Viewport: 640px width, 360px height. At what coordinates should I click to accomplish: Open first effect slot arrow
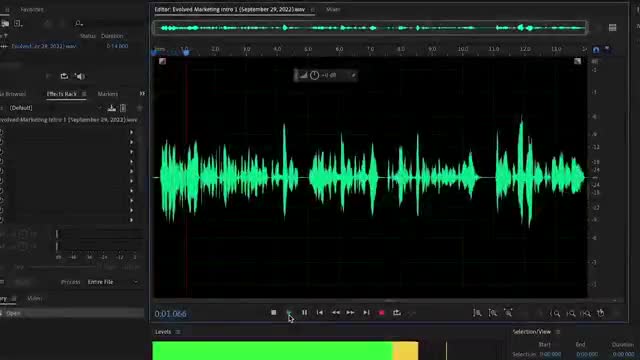point(131,132)
